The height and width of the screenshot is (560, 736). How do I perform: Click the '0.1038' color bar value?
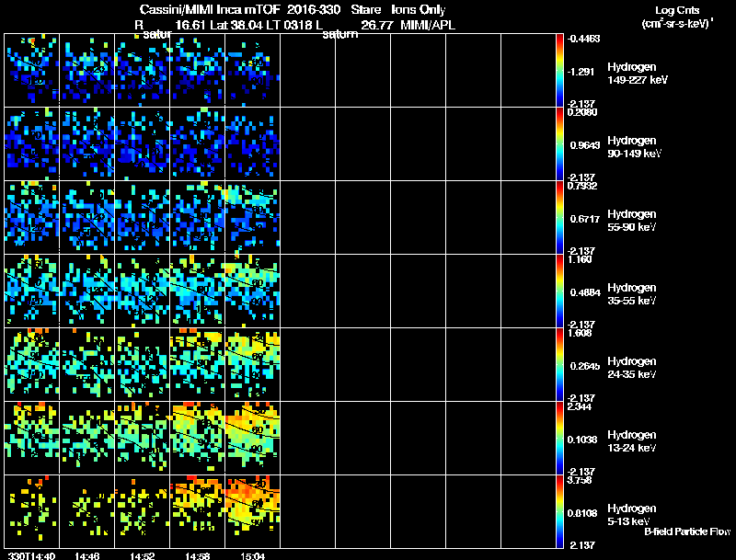(x=582, y=440)
